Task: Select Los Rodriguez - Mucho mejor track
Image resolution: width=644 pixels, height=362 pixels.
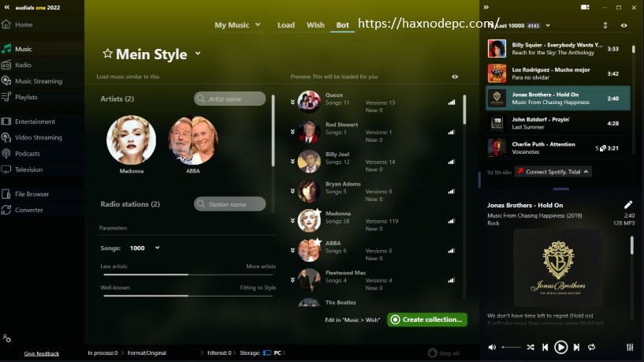Action: click(x=558, y=73)
